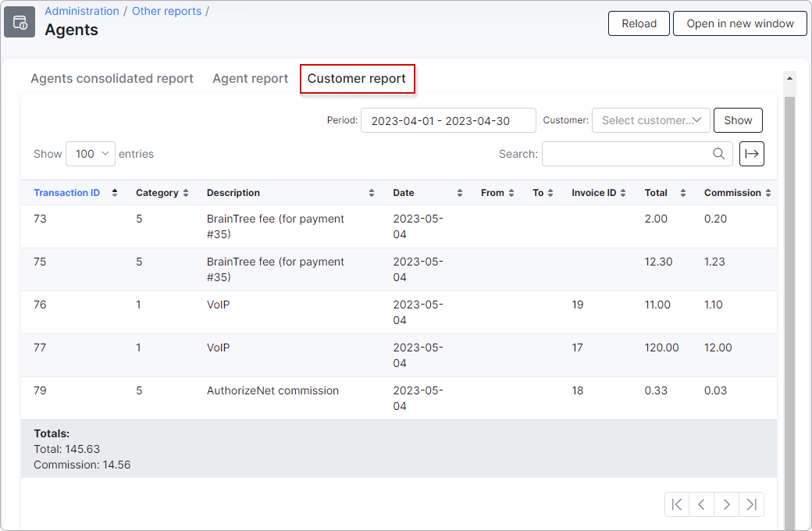Open the Administration breadcrumb link

(82, 11)
